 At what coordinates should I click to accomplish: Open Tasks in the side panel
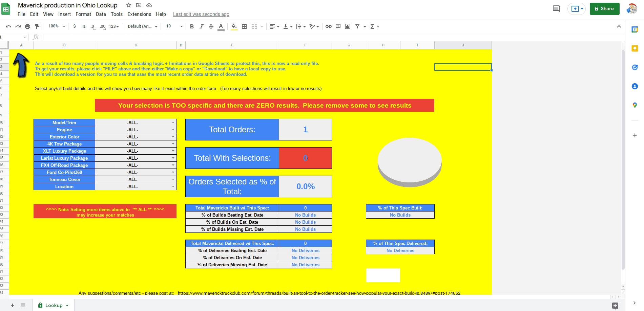635,67
